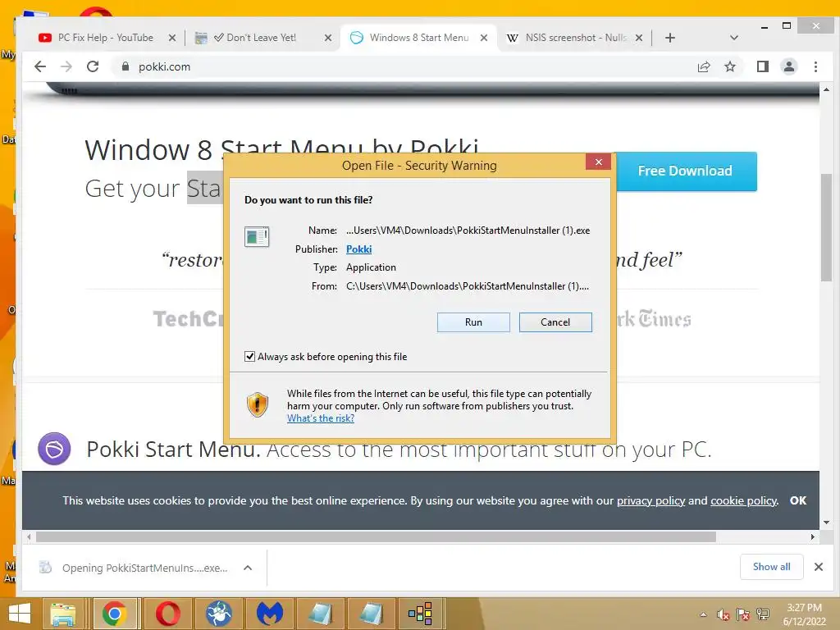This screenshot has width=840, height=630.
Task: Open a new Chrome tab
Action: click(x=669, y=38)
